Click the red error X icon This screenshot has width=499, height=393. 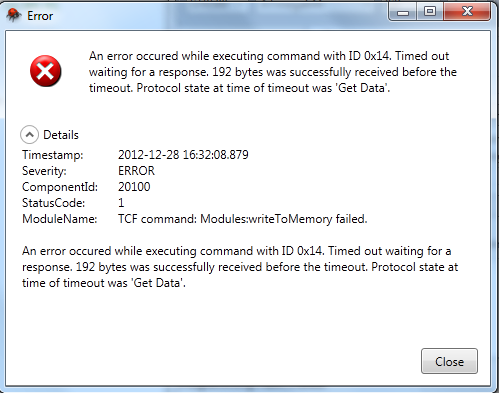[x=46, y=71]
